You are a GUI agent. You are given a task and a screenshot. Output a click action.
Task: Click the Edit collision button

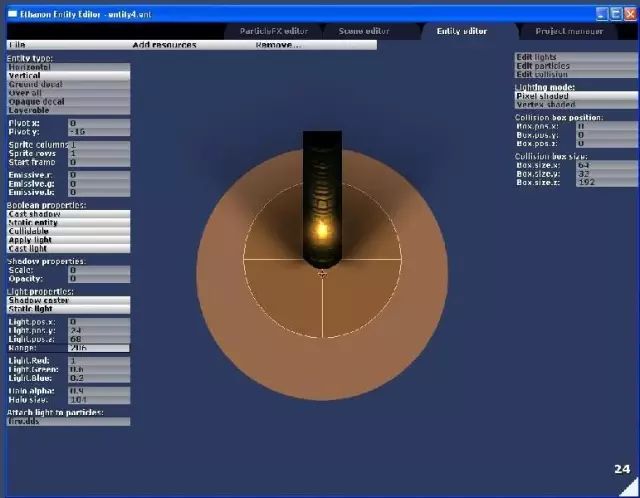click(576, 74)
